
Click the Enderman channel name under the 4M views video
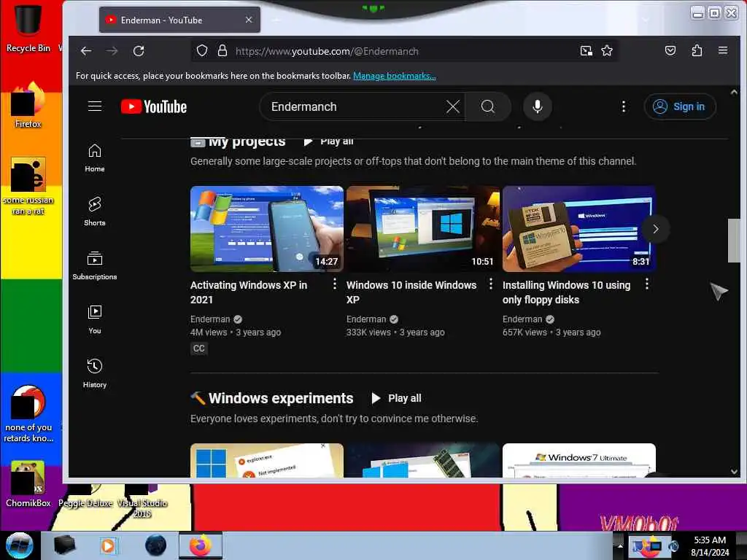click(210, 319)
